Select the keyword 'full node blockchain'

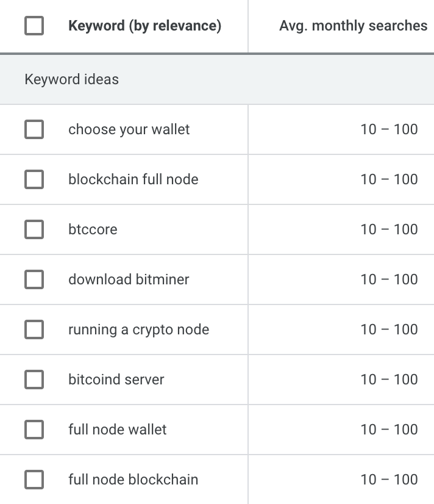134,480
